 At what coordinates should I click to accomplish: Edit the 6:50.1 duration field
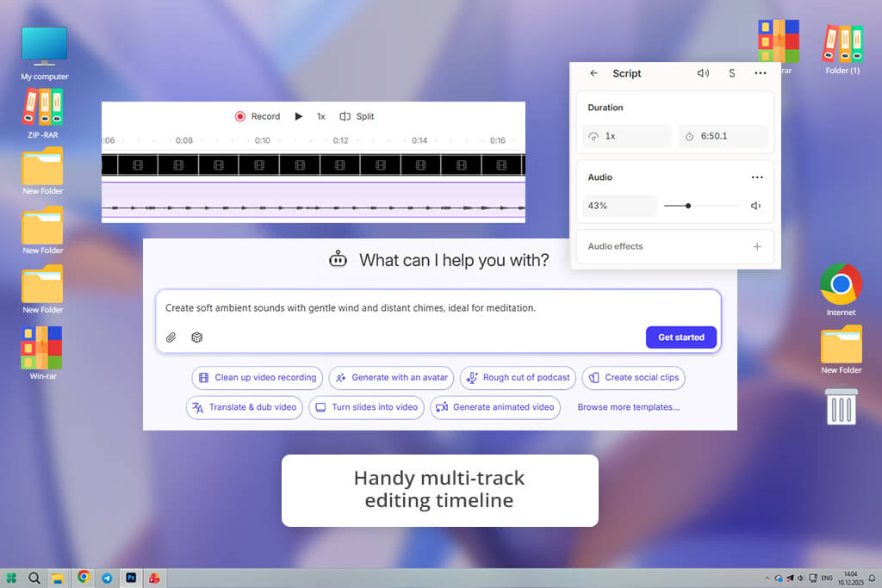pos(724,136)
